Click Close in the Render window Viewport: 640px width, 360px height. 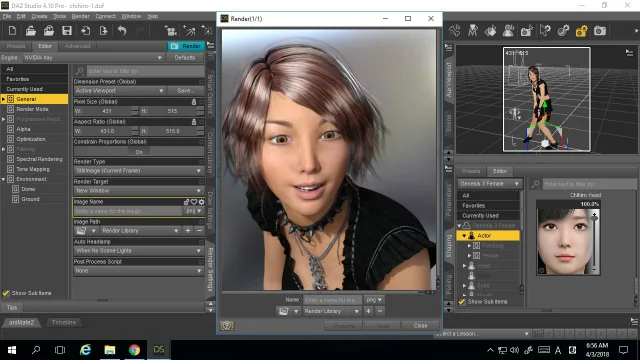(420, 326)
